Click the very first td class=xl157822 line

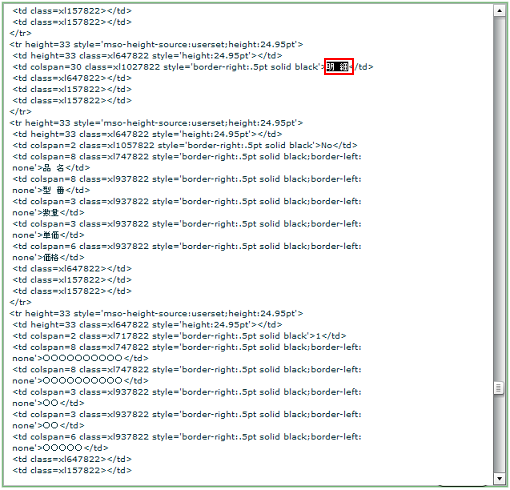[x=72, y=11]
